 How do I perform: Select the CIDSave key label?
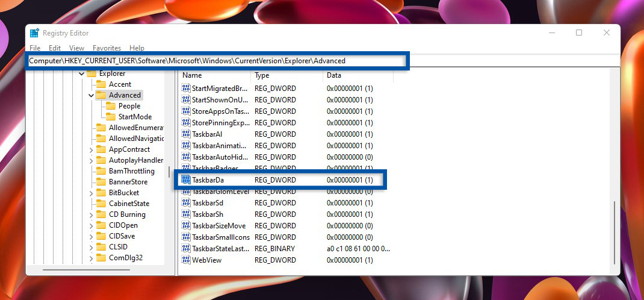coord(122,236)
